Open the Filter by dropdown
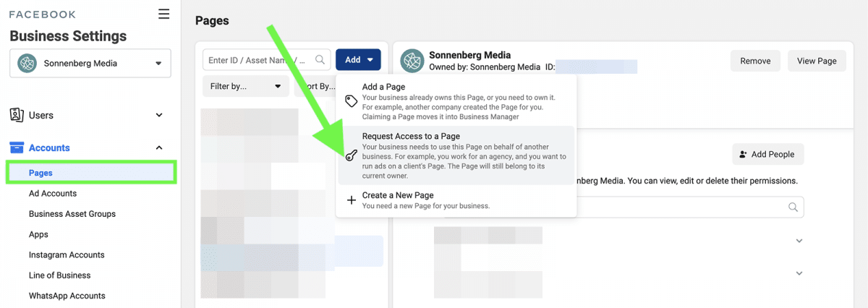Viewport: 868px width, 308px height. (246, 86)
